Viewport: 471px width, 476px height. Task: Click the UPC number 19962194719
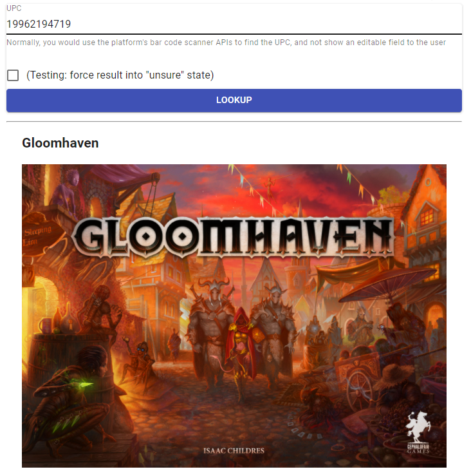[39, 24]
